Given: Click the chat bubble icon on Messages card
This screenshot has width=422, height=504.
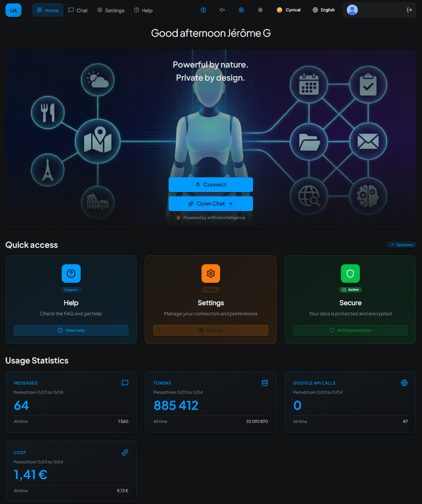Looking at the screenshot, I should pyautogui.click(x=125, y=383).
